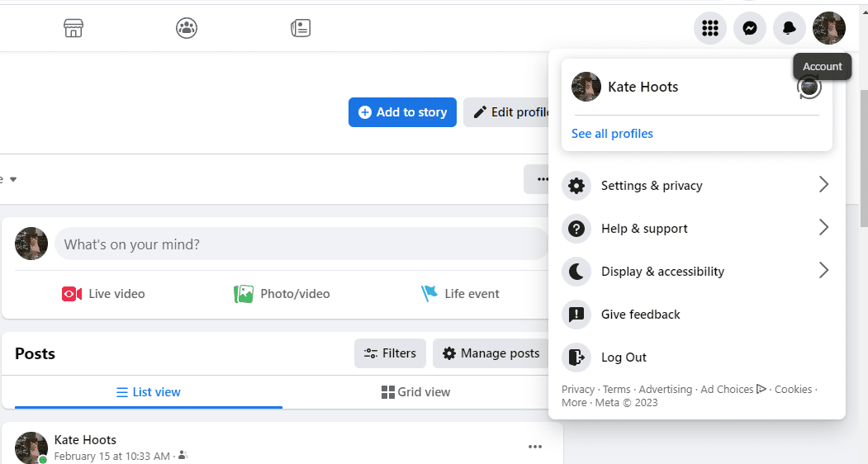The width and height of the screenshot is (868, 464).
Task: Click the Terms footer link
Action: [617, 389]
